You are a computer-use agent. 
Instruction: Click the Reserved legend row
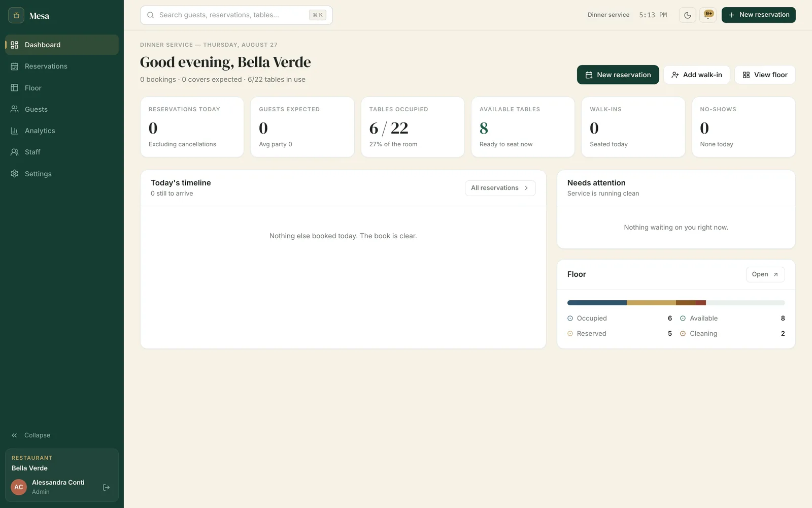(620, 334)
